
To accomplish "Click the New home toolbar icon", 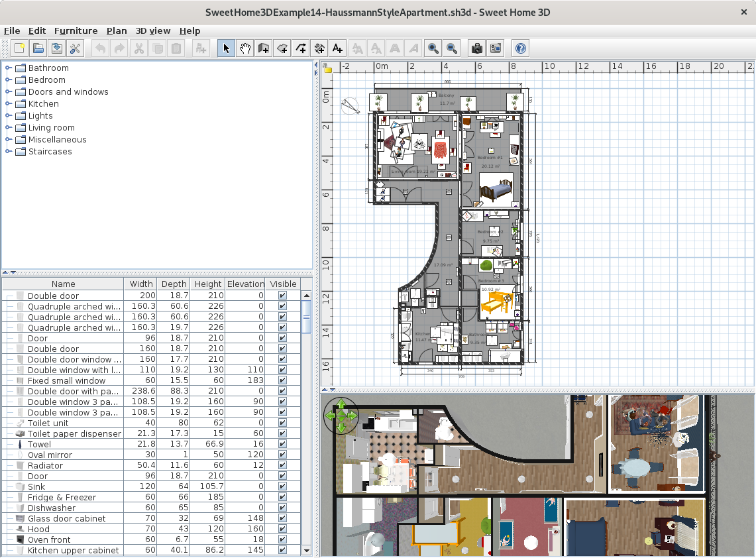I will (x=20, y=48).
